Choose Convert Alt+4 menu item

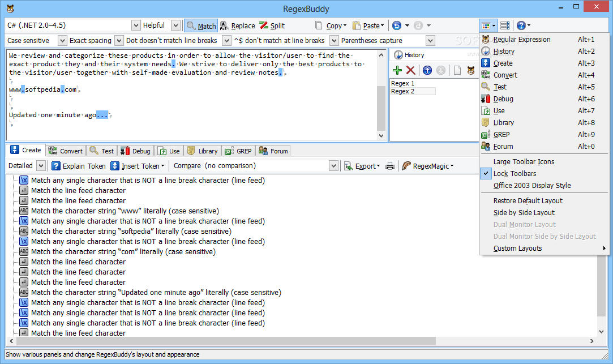(544, 75)
